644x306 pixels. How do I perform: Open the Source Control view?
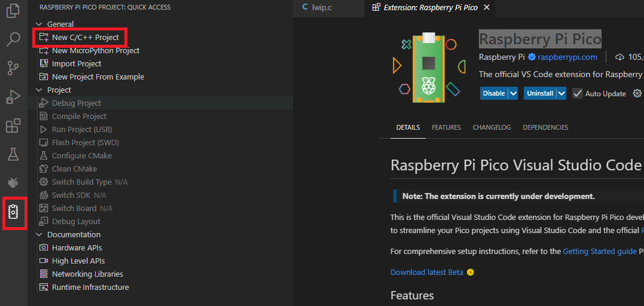pyautogui.click(x=14, y=68)
